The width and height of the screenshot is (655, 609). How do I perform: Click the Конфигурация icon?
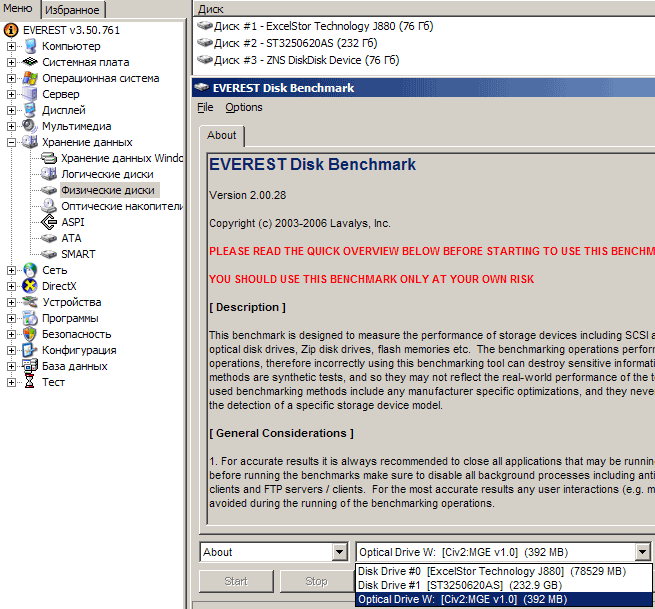coord(30,350)
